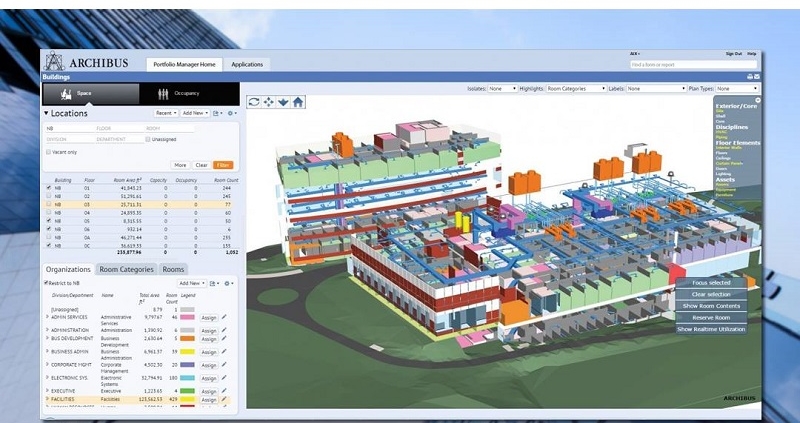Switch to the Occupancy tab

point(189,94)
